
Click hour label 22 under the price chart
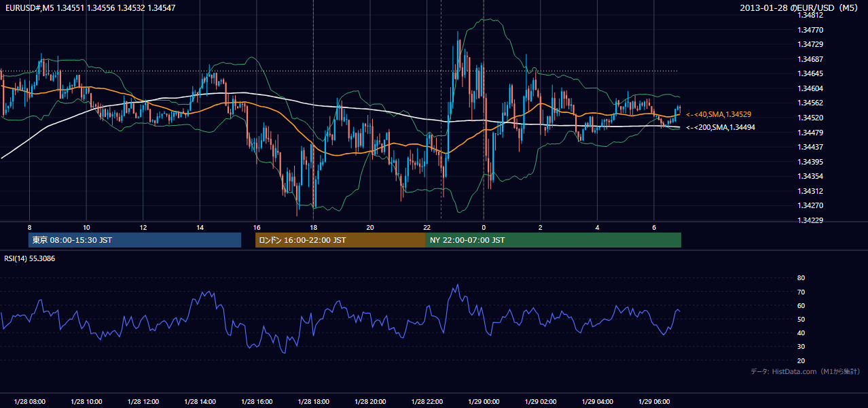pos(427,227)
